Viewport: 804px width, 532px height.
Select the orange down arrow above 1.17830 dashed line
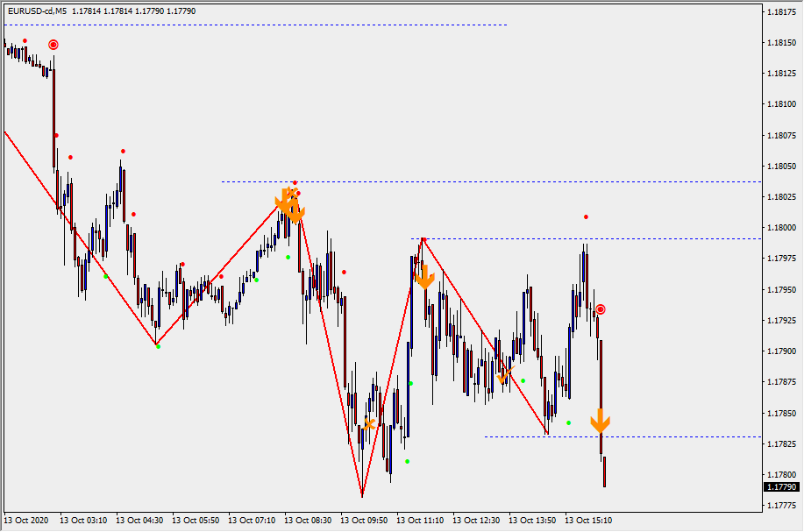point(600,422)
